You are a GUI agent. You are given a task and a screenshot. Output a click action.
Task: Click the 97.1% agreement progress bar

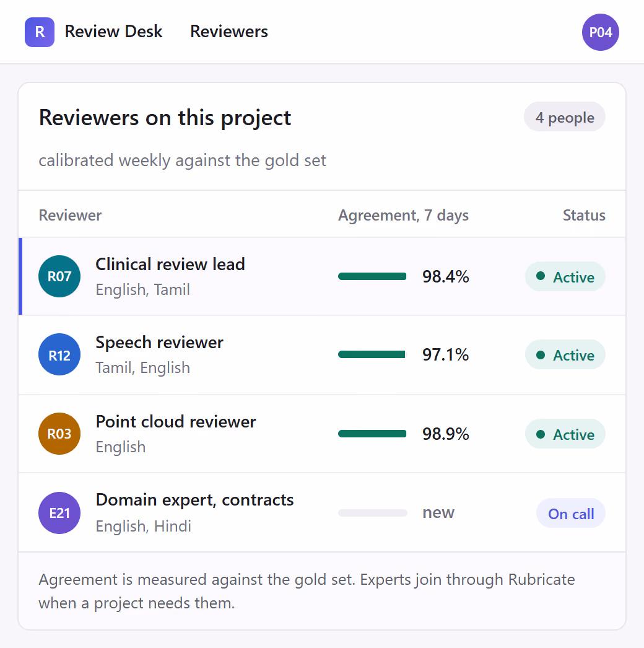point(373,354)
